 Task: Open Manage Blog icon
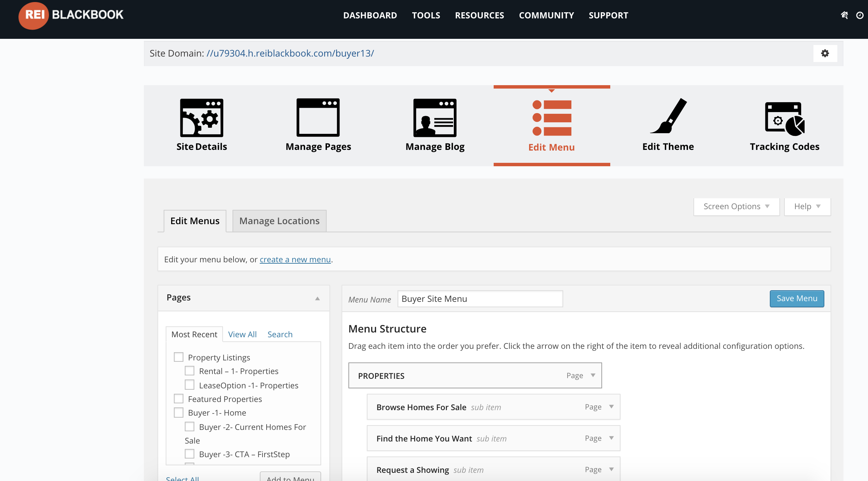435,118
